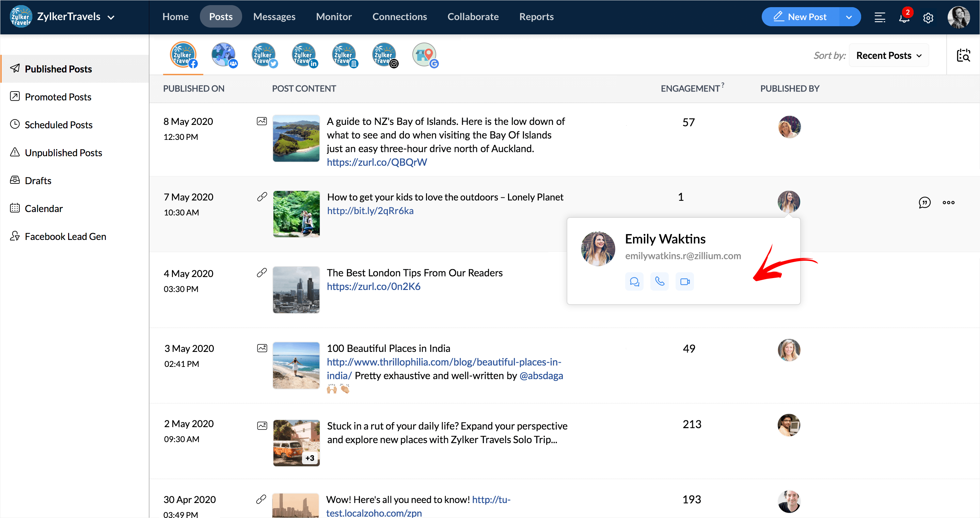The image size is (980, 518).
Task: Open the settings gear icon
Action: point(928,17)
